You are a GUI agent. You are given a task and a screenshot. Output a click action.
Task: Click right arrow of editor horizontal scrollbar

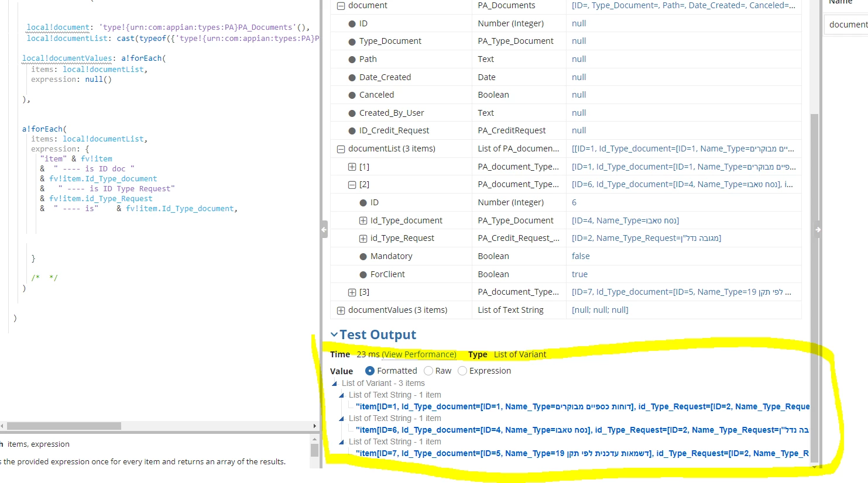point(315,426)
